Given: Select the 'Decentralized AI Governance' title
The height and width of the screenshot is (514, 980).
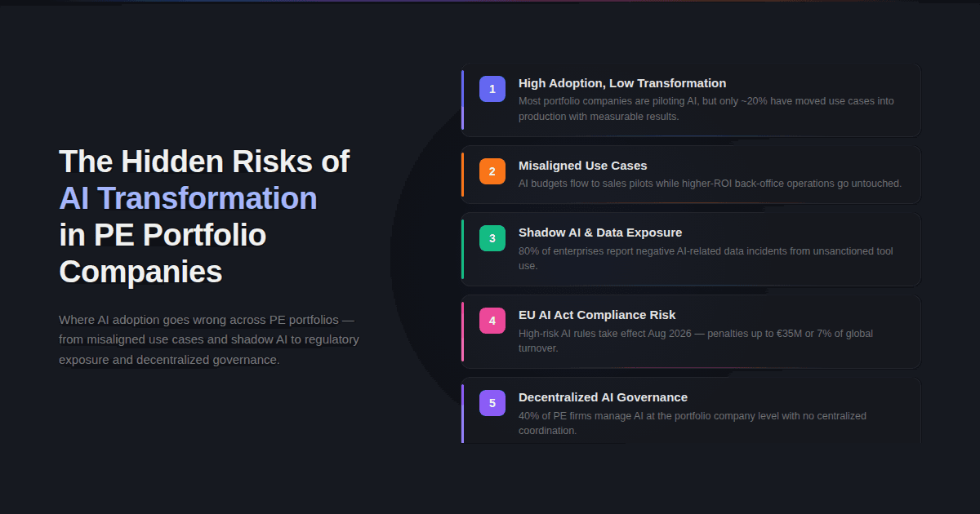Looking at the screenshot, I should [x=603, y=397].
